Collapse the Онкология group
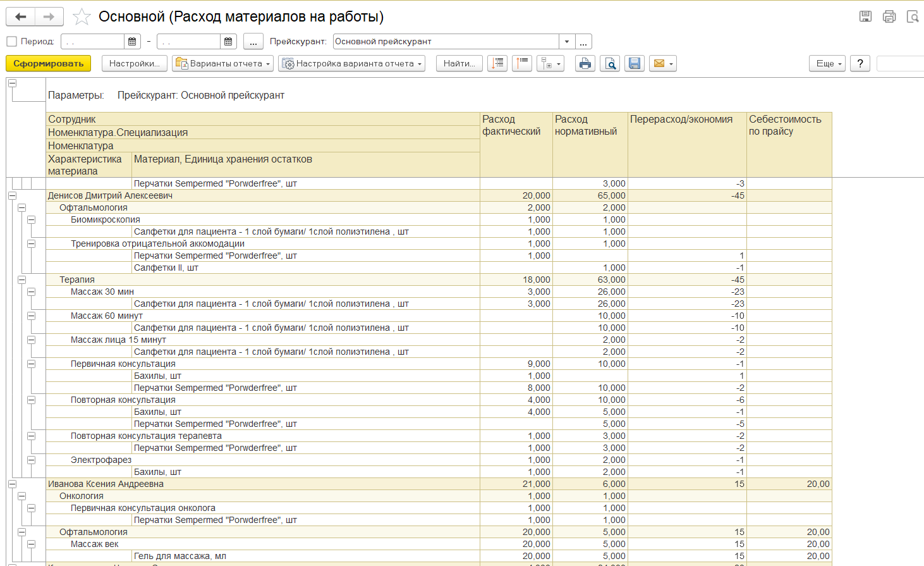Viewport: 924px width, 566px height. (21, 496)
